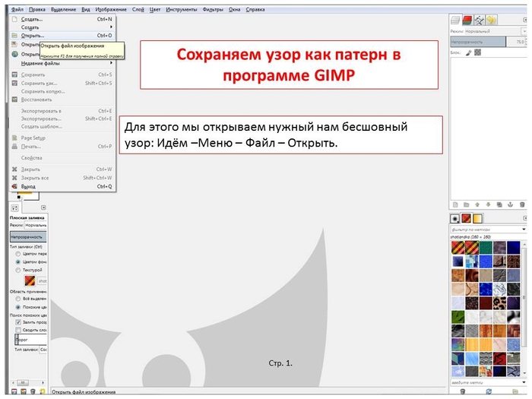The height and width of the screenshot is (399, 532).
Task: Create a new layer via bottom icon
Action: pyautogui.click(x=456, y=204)
